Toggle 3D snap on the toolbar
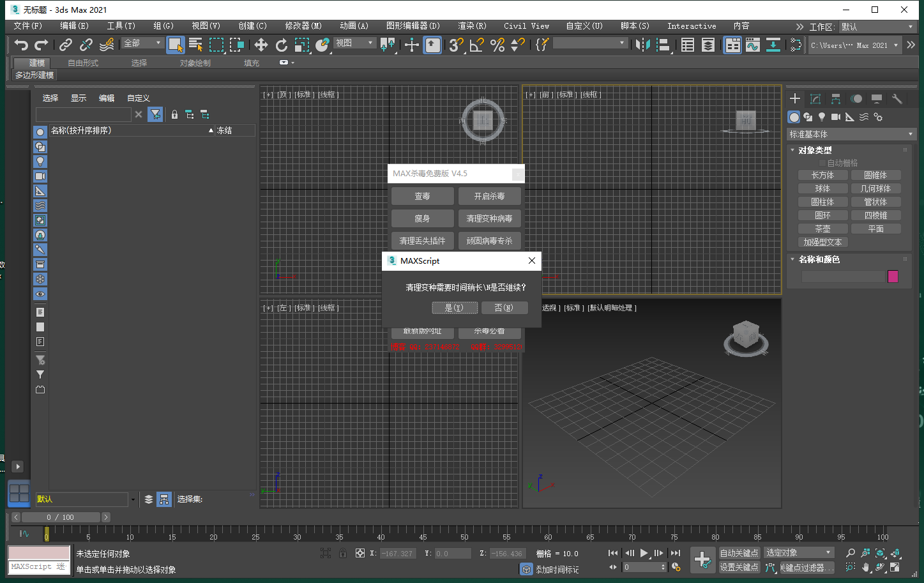 (x=455, y=45)
